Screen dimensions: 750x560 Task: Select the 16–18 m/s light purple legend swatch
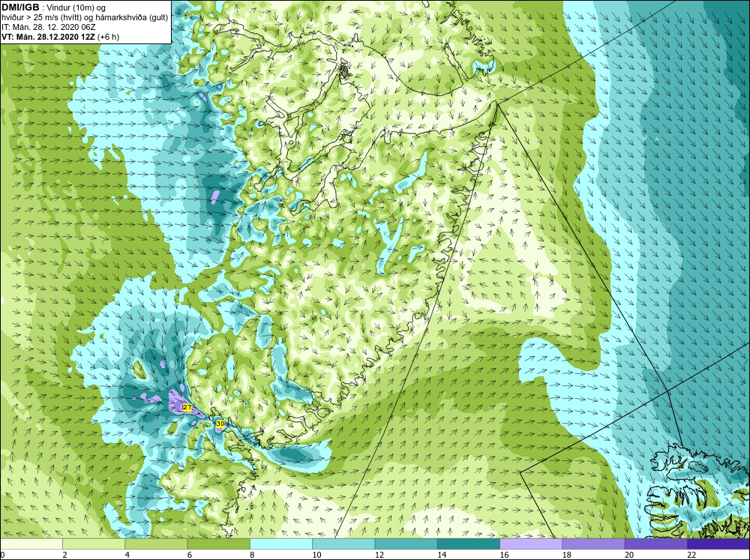[x=531, y=544]
